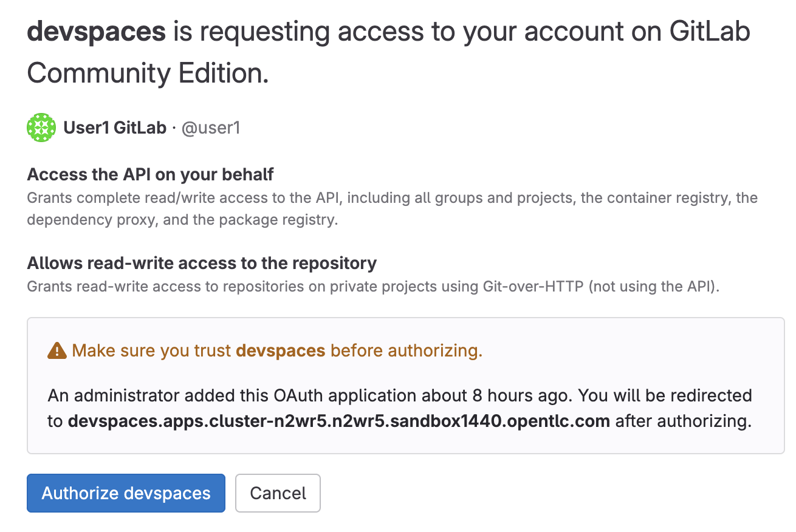Click the Authorize devspaces button
796x532 pixels.
click(x=126, y=493)
